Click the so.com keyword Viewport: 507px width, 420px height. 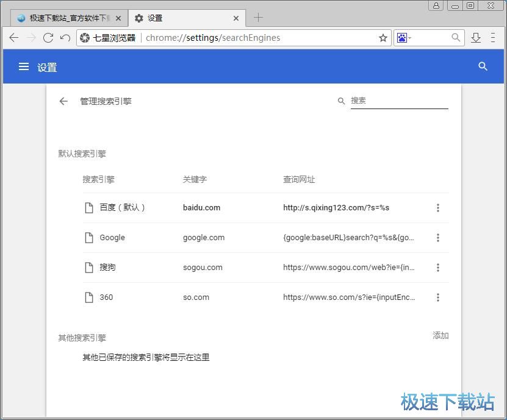[x=196, y=297]
